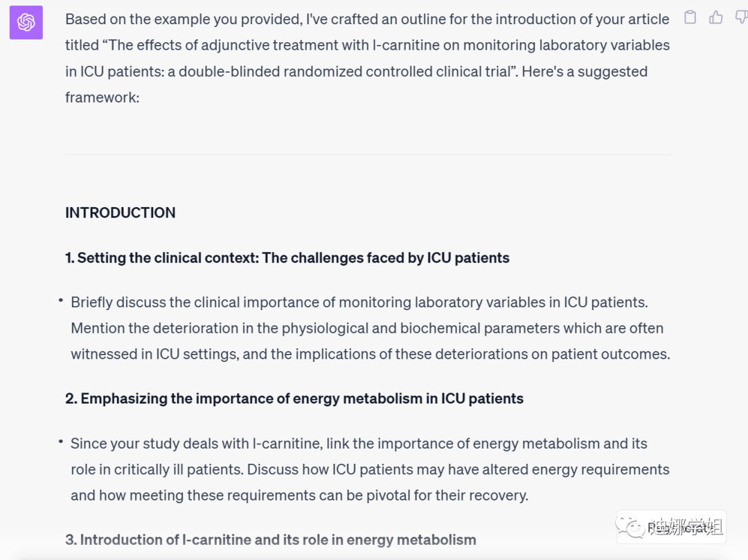
Task: Click the line starting "and how meeting these requirements"
Action: 299,496
